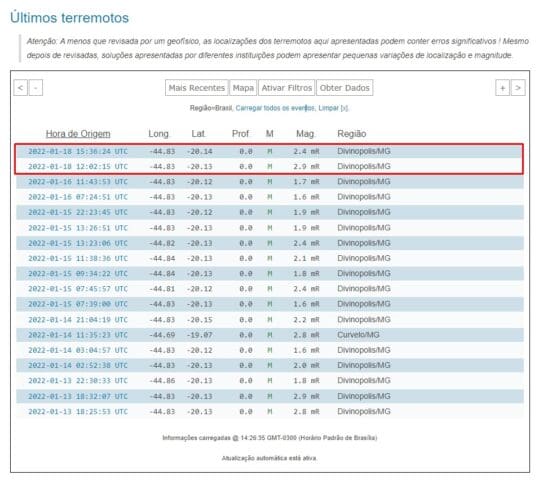This screenshot has width=539, height=480.
Task: Open the 2022-01-15 22:23:45 UTC event
Action: 78,212
